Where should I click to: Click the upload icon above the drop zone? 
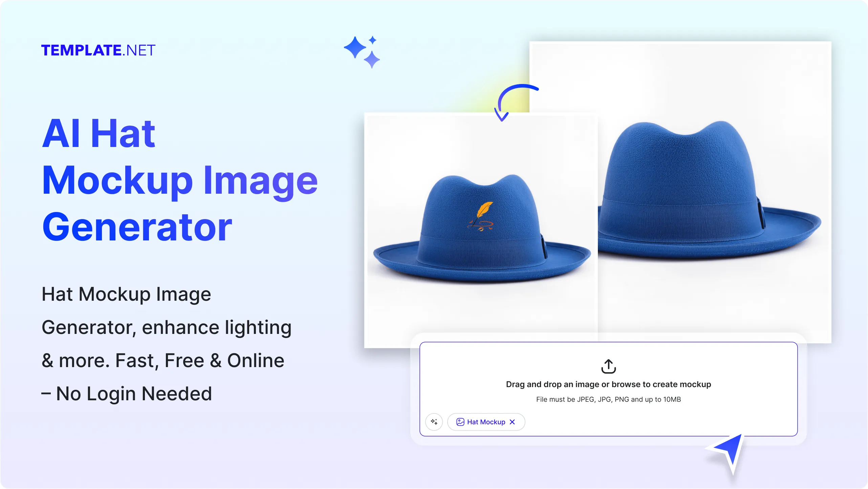click(608, 366)
